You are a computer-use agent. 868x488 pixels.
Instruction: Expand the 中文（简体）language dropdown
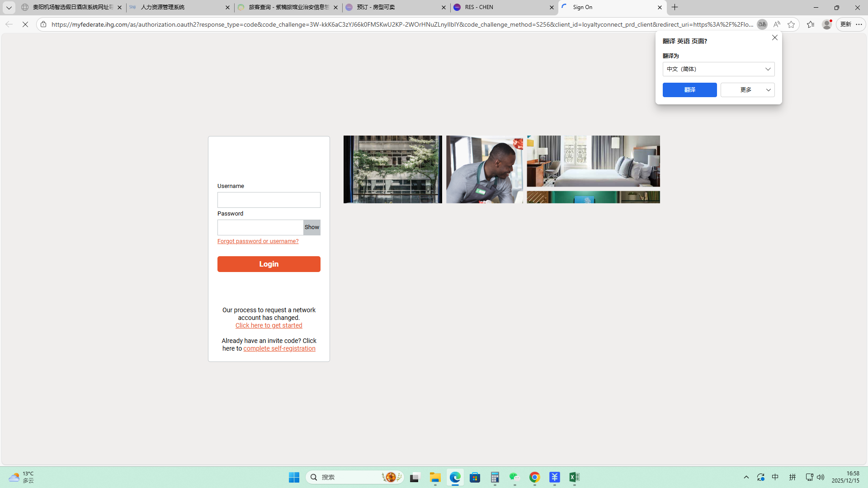point(718,69)
